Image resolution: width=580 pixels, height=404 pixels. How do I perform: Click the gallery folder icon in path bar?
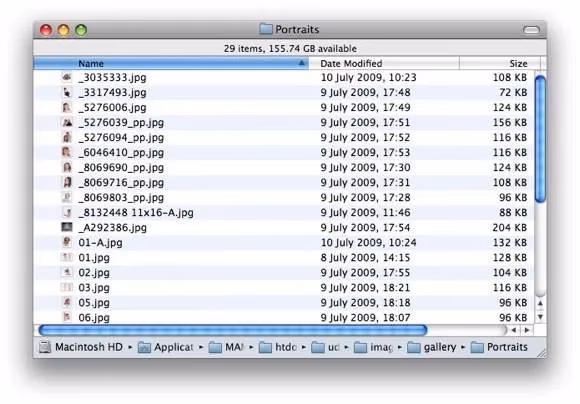coord(414,347)
